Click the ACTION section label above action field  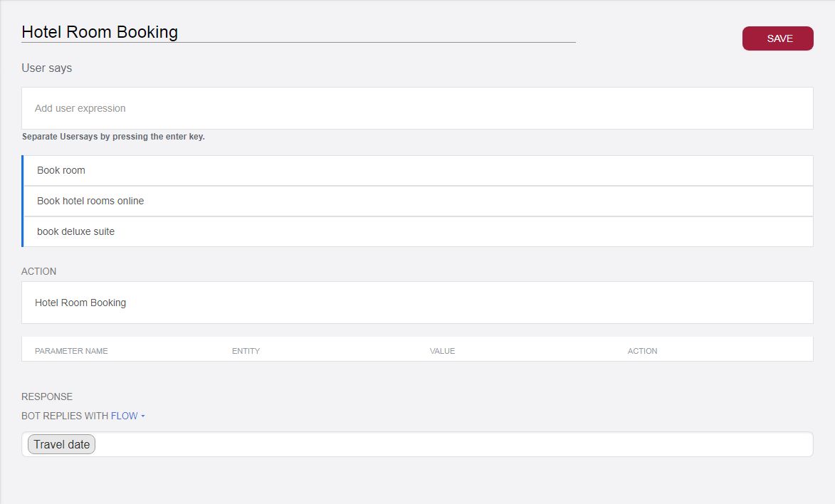coord(39,271)
